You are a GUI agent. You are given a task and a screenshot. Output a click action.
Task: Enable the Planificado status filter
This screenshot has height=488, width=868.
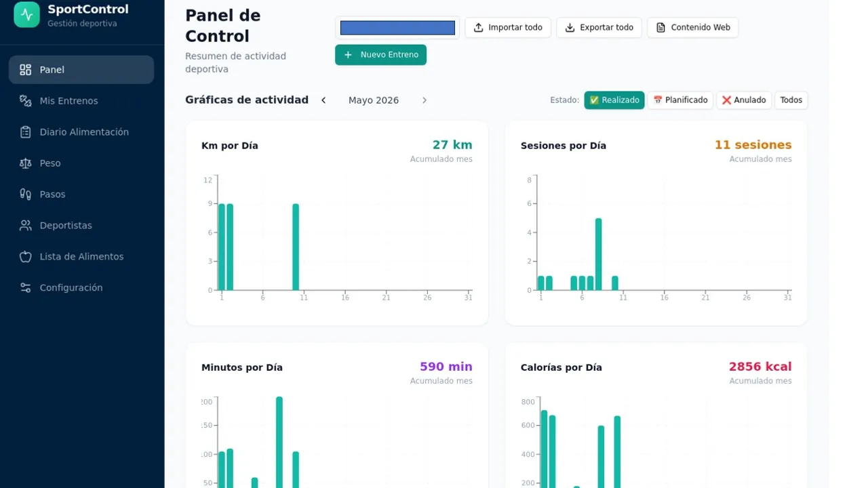tap(680, 100)
